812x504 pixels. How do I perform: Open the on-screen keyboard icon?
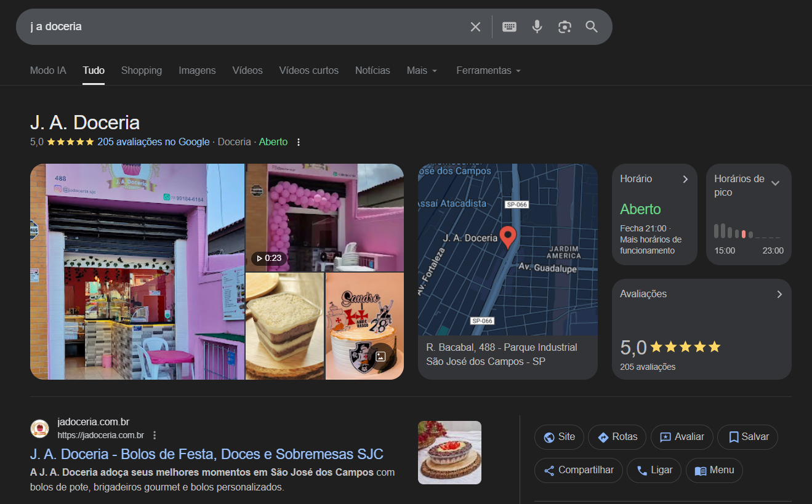point(509,26)
